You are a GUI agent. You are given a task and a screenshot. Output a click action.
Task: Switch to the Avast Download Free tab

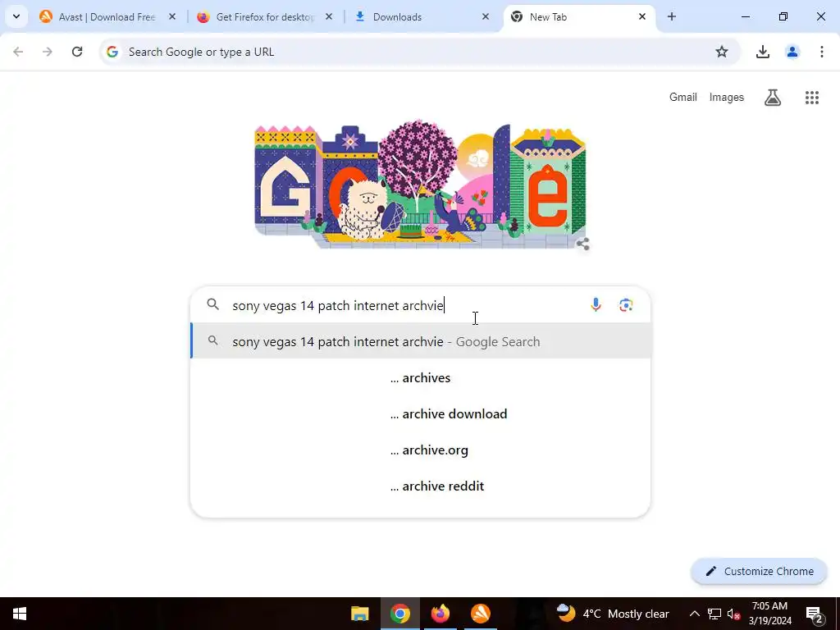pos(107,17)
